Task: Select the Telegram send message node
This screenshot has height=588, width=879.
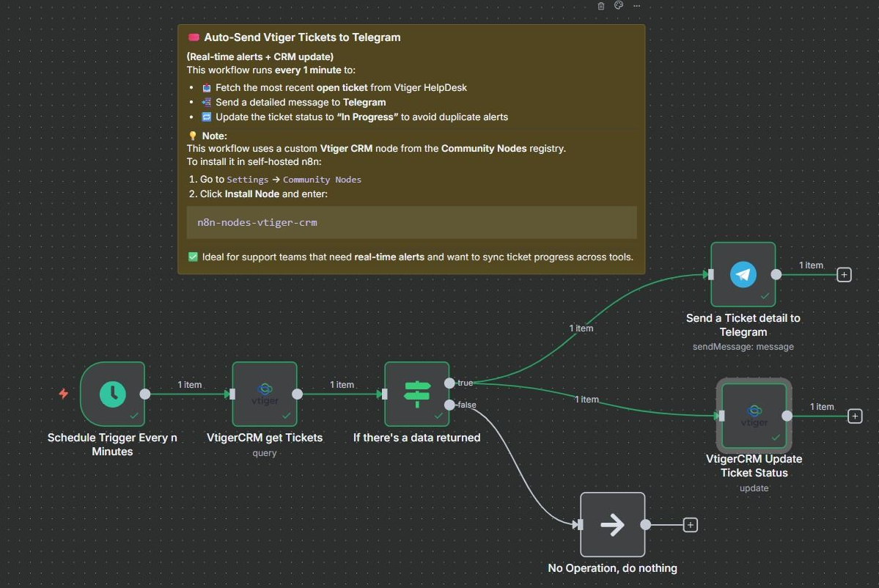Action: coord(743,274)
